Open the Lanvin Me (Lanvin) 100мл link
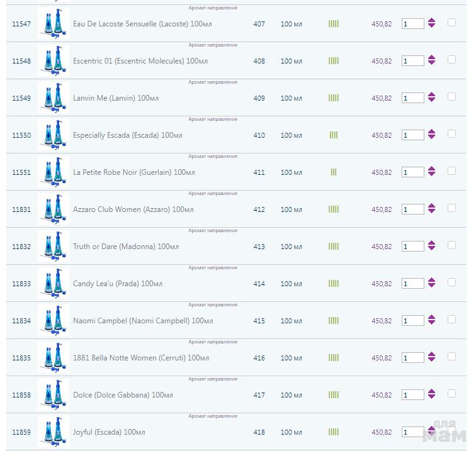476x451 pixels. coord(116,98)
